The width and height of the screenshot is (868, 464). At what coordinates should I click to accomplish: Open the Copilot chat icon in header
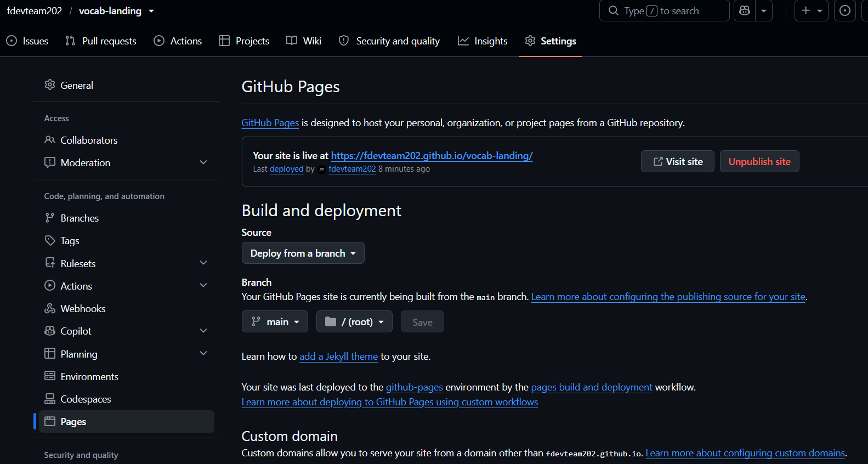pos(745,11)
